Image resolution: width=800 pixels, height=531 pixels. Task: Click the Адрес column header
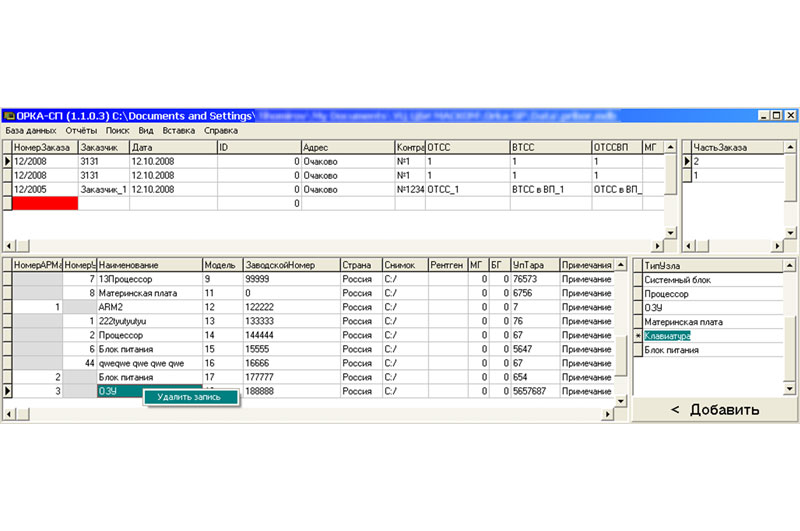pos(348,147)
